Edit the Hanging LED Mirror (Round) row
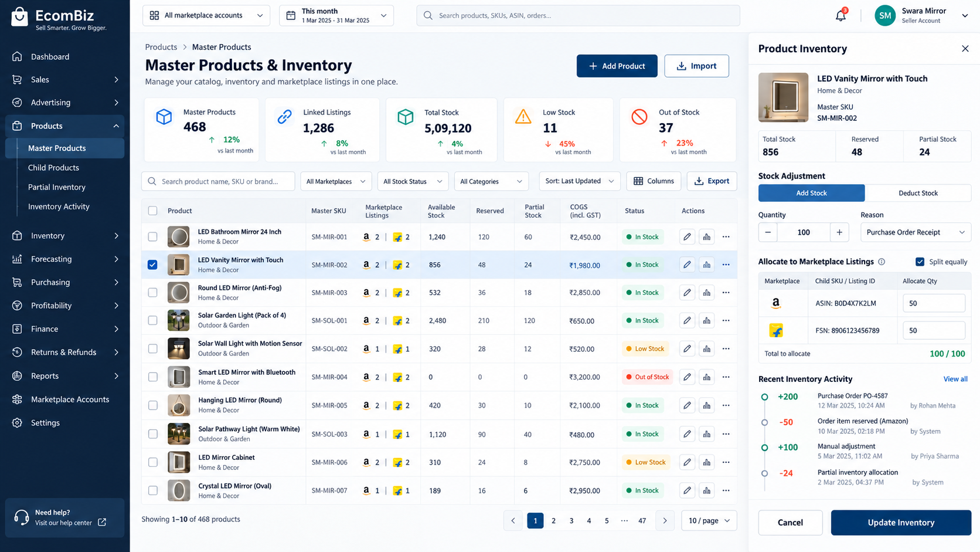Viewport: 980px width, 552px height. point(687,405)
